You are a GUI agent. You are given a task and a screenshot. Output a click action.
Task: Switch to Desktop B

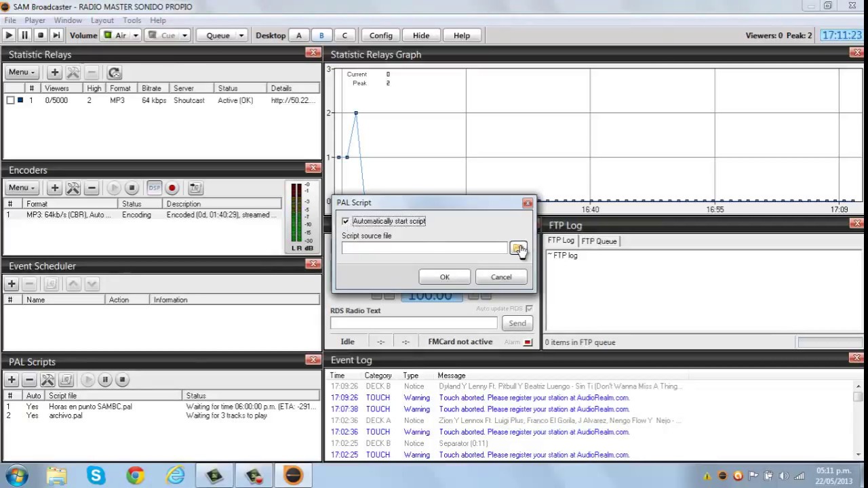pyautogui.click(x=321, y=35)
